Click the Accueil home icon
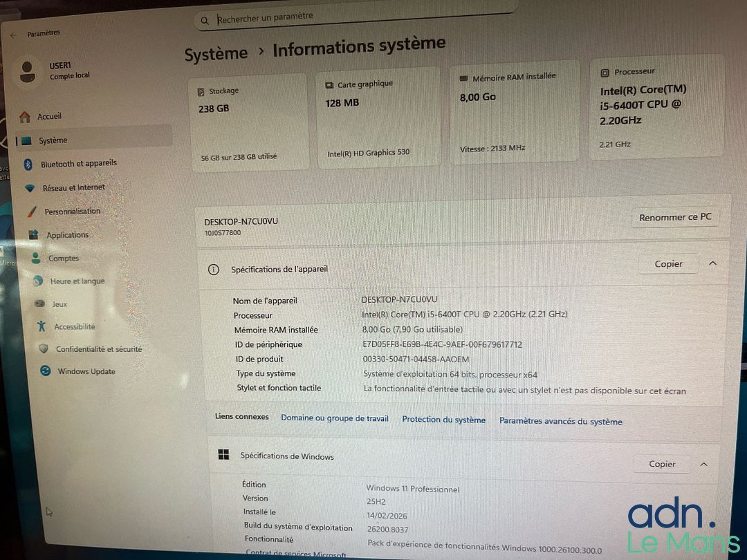Screen dimensions: 747x560 25,117
